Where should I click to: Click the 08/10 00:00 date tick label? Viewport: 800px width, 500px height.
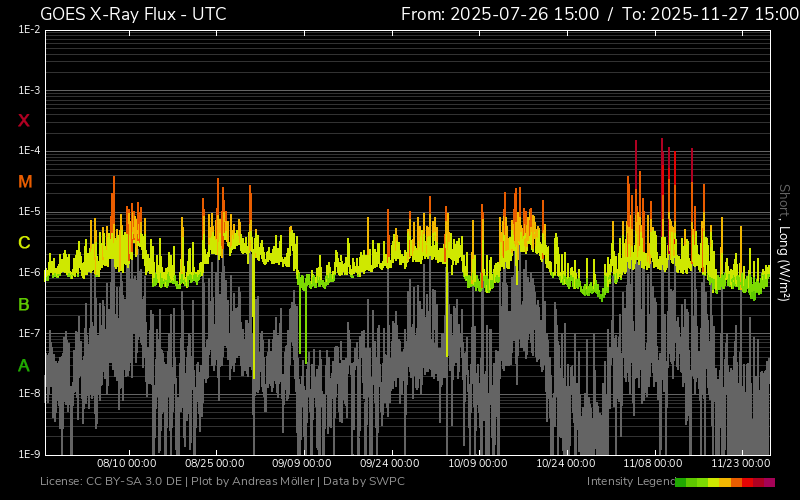126,464
